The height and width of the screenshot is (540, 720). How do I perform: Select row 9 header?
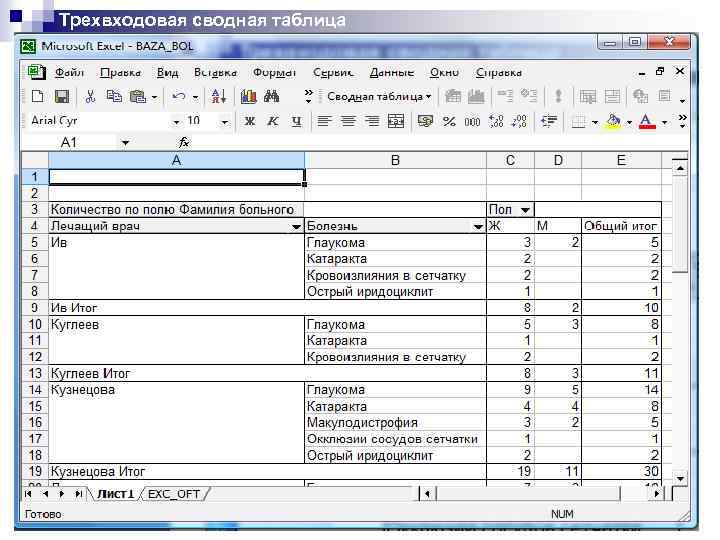point(35,308)
